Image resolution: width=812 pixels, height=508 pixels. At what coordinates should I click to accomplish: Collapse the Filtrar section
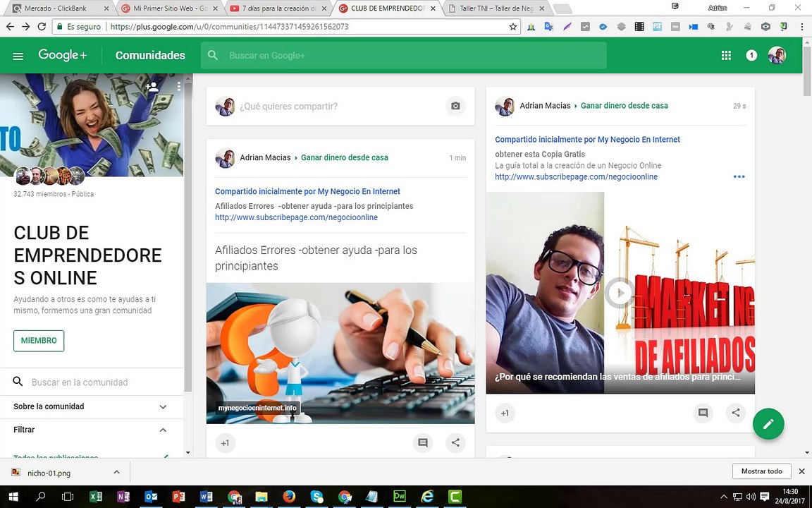[91, 430]
